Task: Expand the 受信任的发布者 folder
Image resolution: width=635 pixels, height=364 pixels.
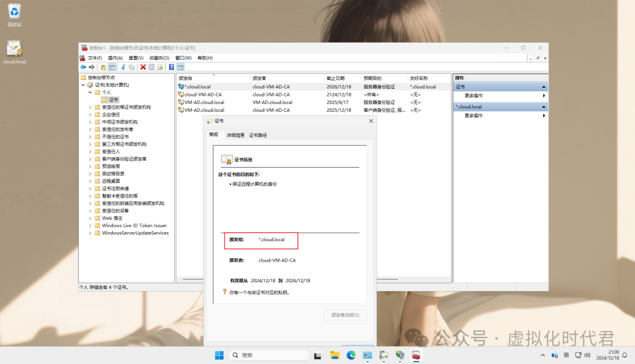Action: point(91,129)
